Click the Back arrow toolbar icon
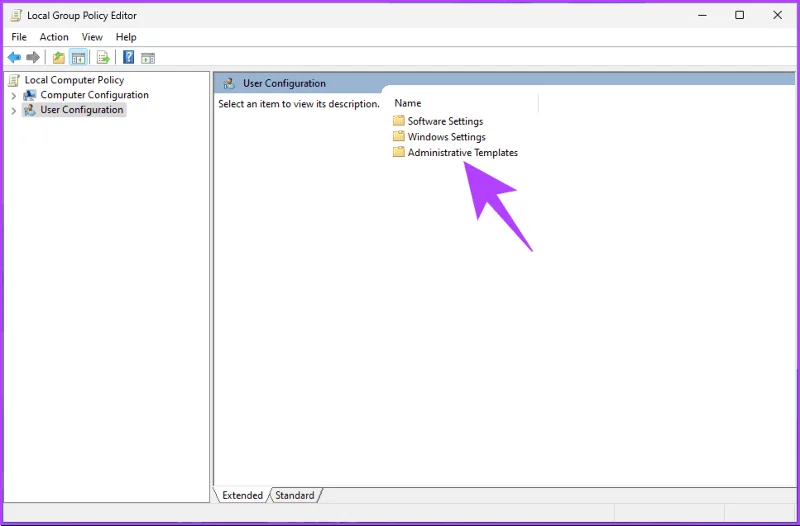 (x=14, y=58)
